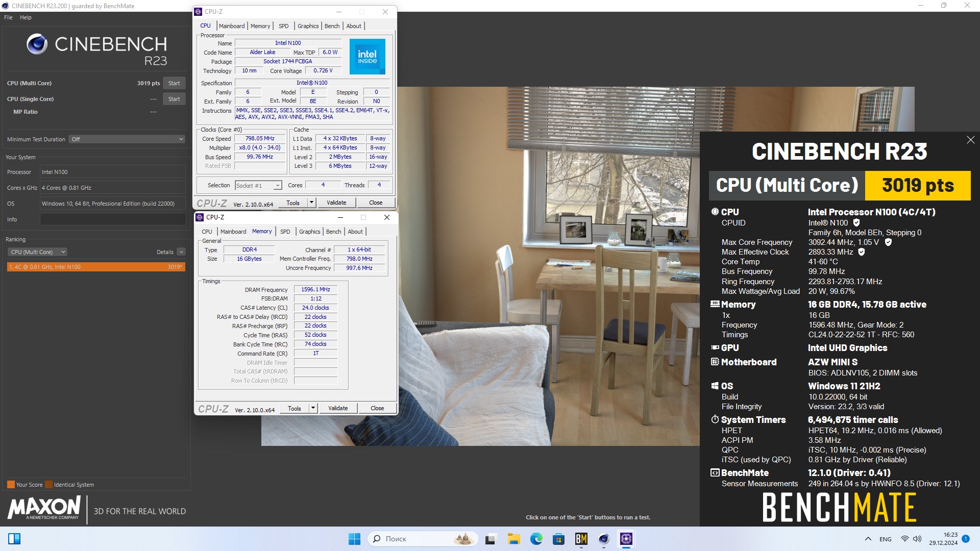Open Graphics tab in lower CPU-Z window

coord(310,232)
